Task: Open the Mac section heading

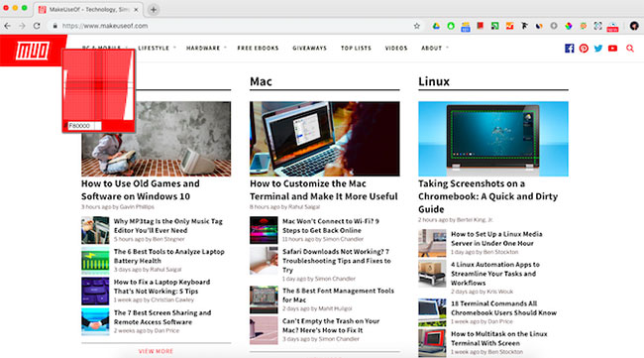Action: click(x=261, y=81)
